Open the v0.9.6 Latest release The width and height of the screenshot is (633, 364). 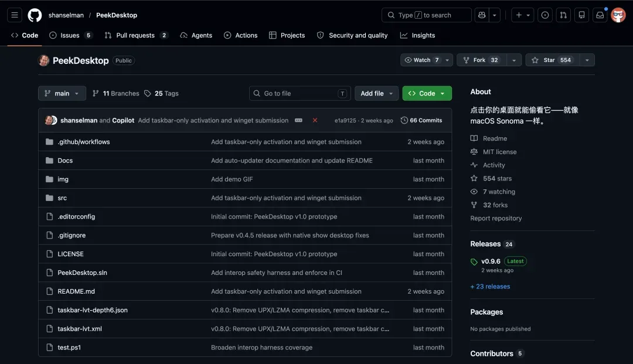[x=499, y=261]
